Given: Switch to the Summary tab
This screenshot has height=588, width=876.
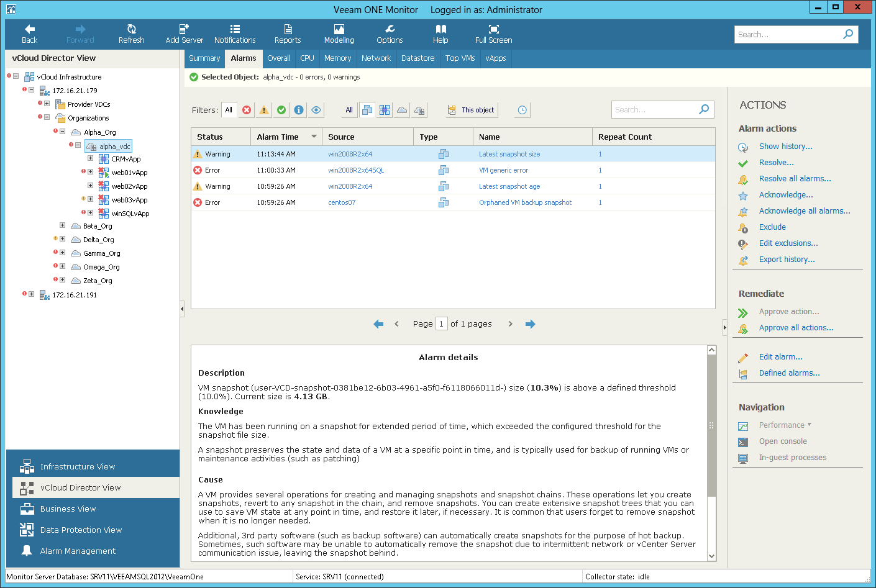Looking at the screenshot, I should 204,58.
